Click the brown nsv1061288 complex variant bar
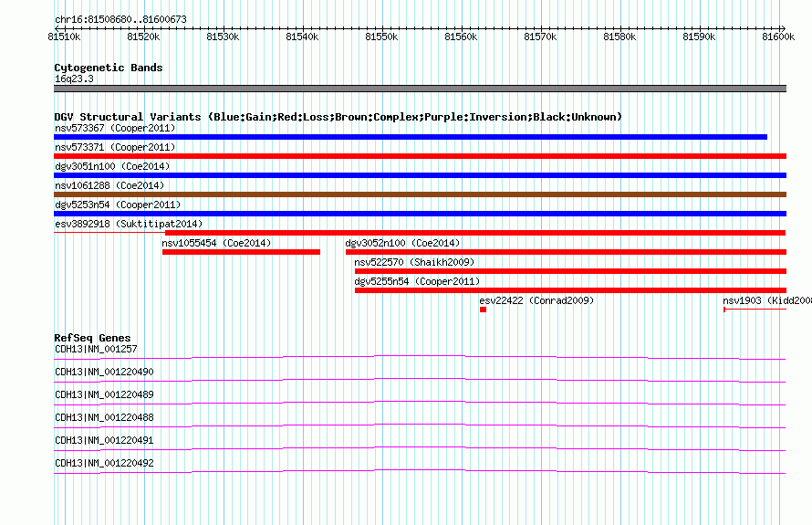812x525 pixels. tap(420, 194)
